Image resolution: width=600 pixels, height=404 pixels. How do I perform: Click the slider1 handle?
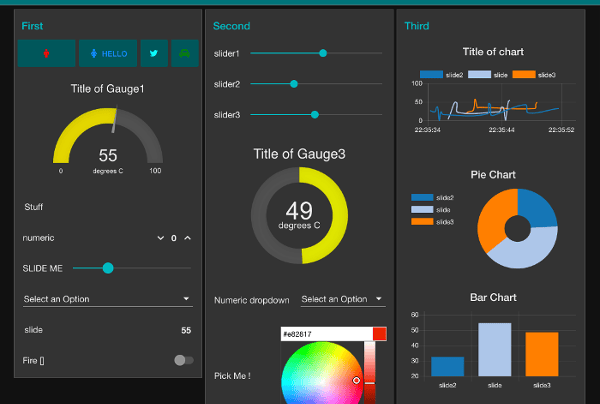pyautogui.click(x=323, y=53)
